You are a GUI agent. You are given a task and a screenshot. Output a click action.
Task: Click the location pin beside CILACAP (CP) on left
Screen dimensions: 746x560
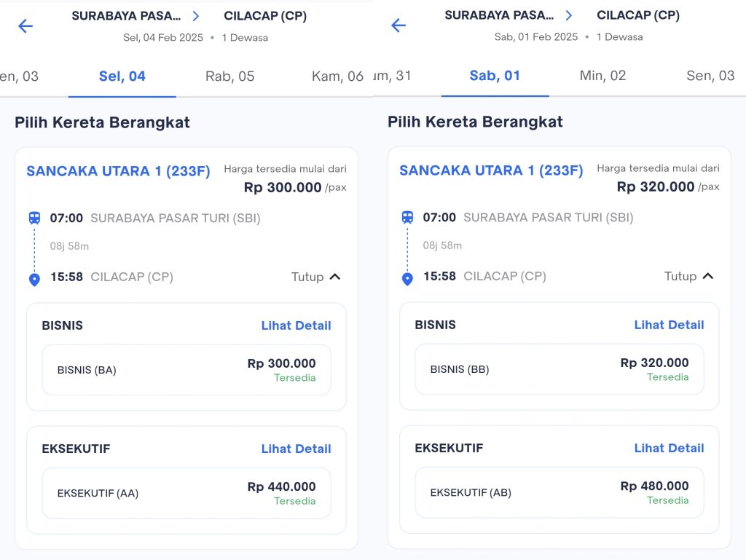(34, 277)
